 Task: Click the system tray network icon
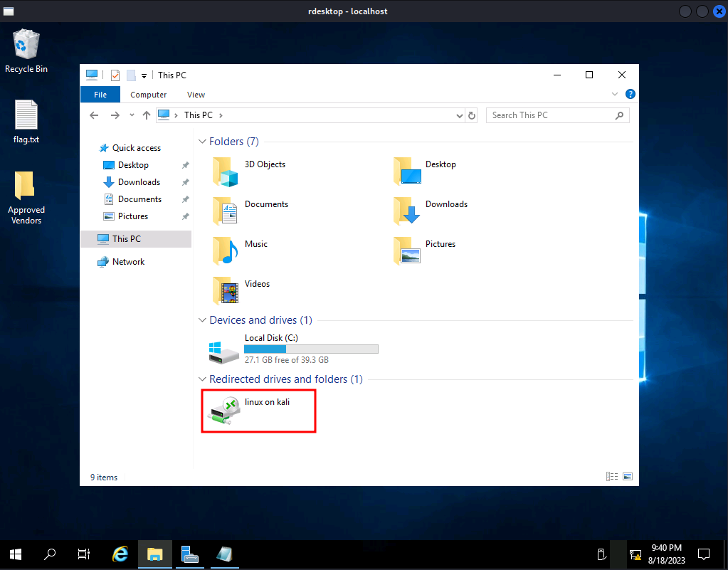tap(635, 554)
